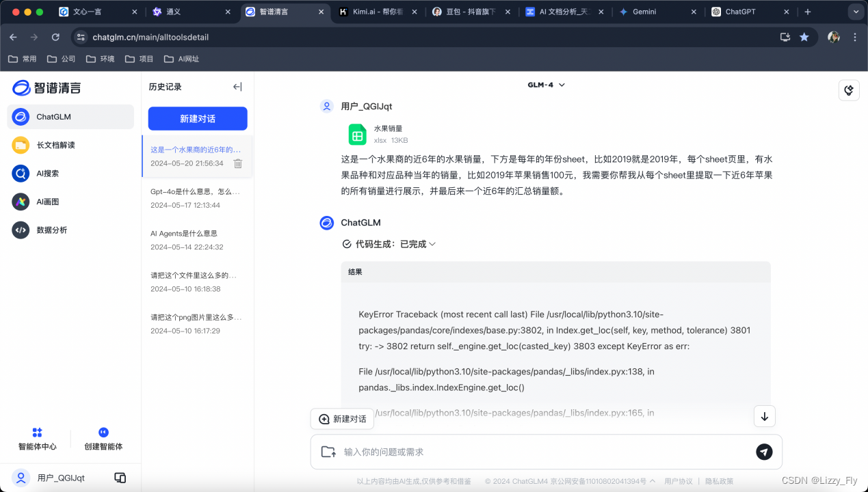This screenshot has height=492, width=868.
Task: Open the 常用 bookmarks folder
Action: tap(23, 59)
